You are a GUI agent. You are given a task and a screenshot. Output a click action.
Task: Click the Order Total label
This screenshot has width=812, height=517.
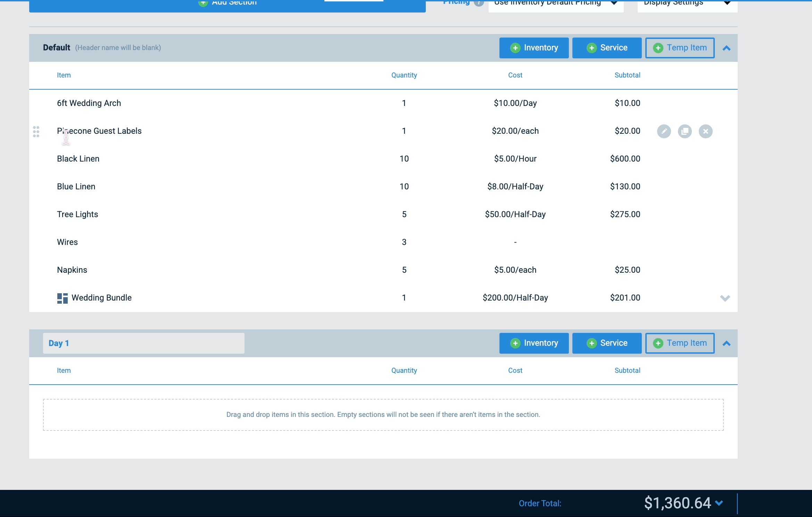point(540,503)
